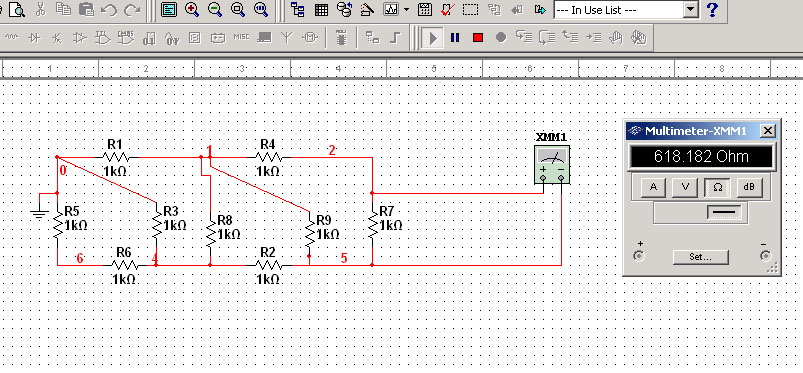Click the DC straight line signal button

click(x=725, y=212)
